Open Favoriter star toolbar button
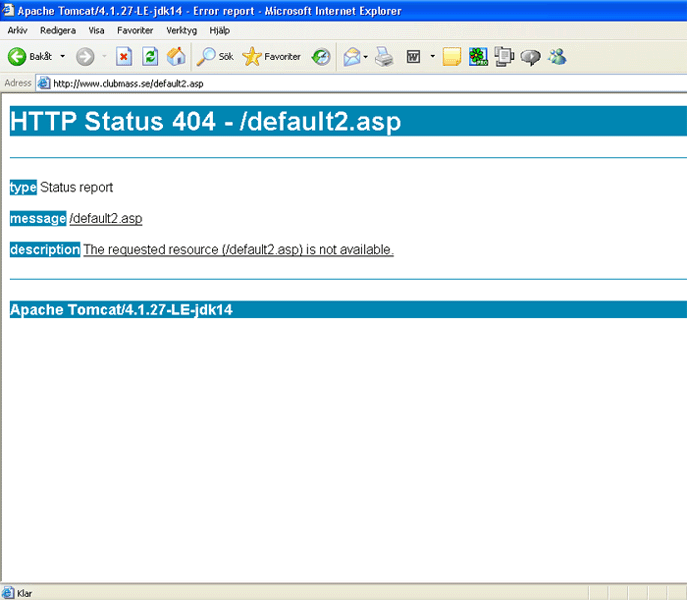 (272, 57)
